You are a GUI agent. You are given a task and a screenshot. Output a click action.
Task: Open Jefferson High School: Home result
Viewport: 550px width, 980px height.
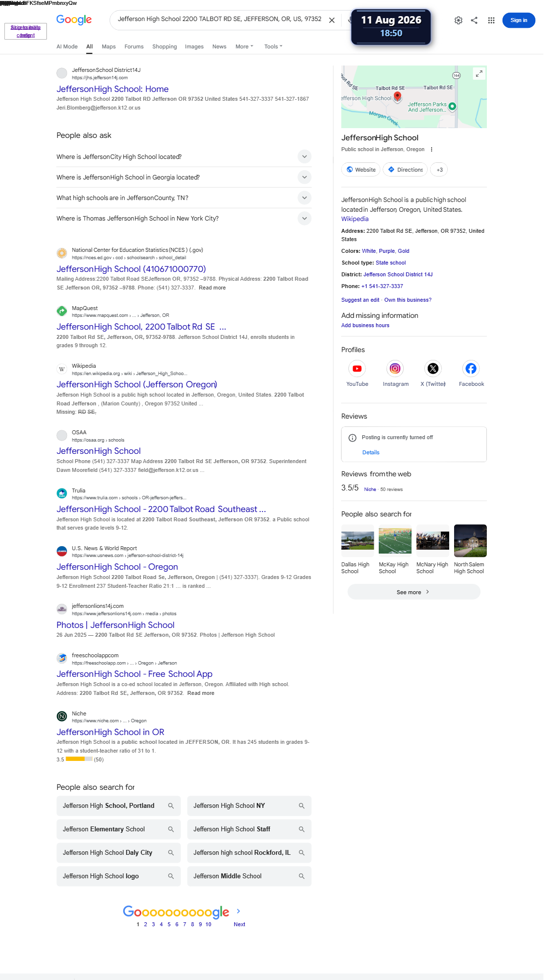pyautogui.click(x=113, y=89)
